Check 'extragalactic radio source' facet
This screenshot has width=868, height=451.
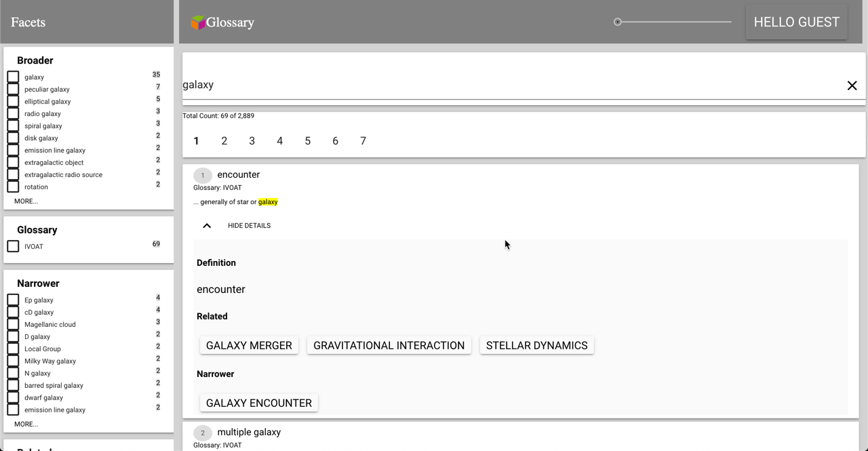coord(13,174)
